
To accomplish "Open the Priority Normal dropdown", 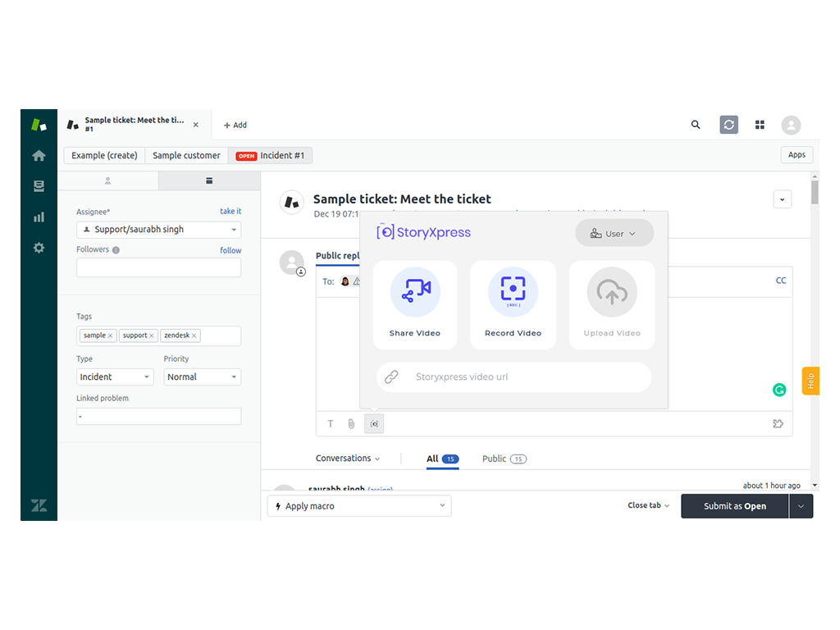I will [202, 377].
